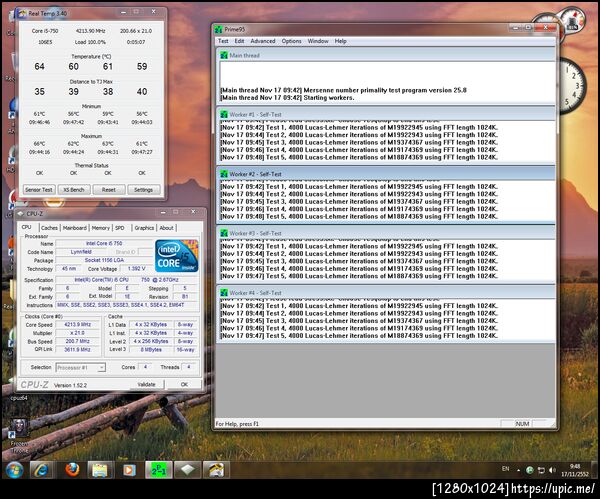Switch to the Memory tab in CPU-Z
Image resolution: width=600 pixels, height=499 pixels.
pos(101,228)
